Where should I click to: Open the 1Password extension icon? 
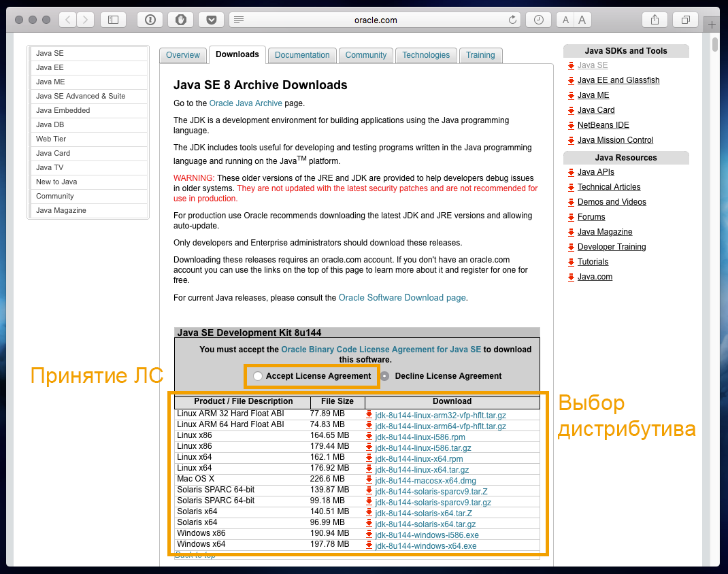click(150, 20)
